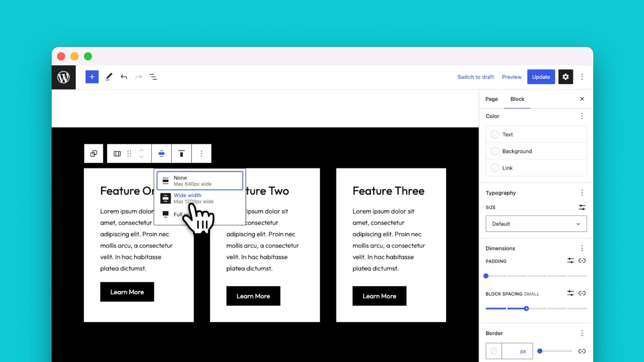The width and height of the screenshot is (644, 362).
Task: Select the parent block icon
Action: click(93, 153)
